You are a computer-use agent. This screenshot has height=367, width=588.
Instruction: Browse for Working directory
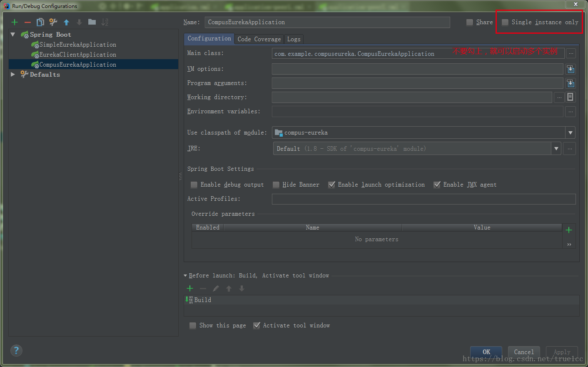[x=559, y=97]
